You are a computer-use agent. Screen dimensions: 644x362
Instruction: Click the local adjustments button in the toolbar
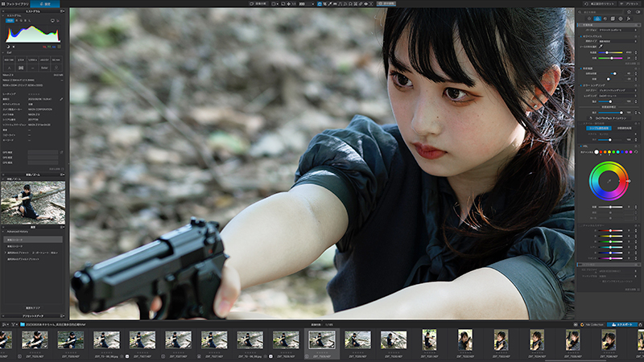(386, 4)
